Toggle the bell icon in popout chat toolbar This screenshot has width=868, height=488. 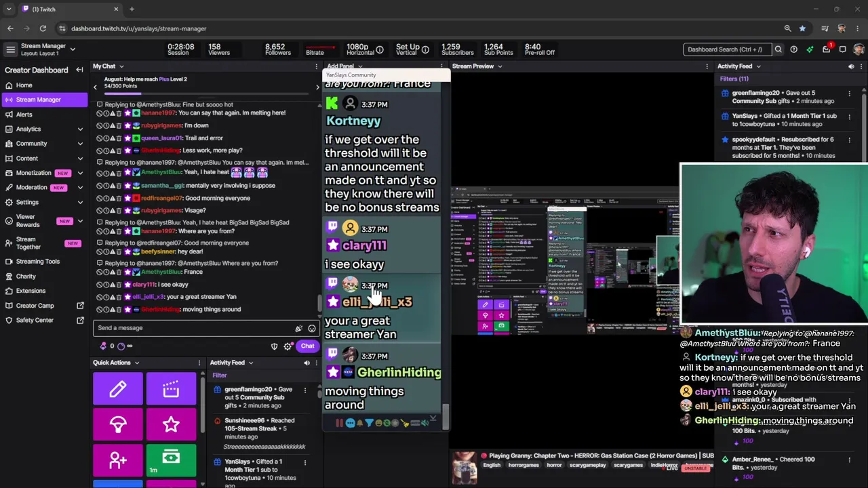coord(359,423)
